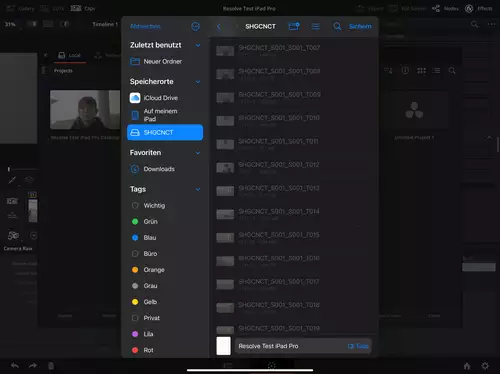Screen dimensions: 500x374
Task: Open the Effects panel in Resolve toolbar
Action: [x=479, y=9]
